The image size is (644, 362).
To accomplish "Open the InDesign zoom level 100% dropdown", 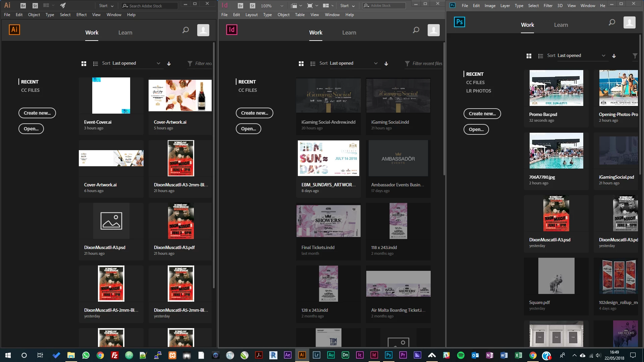I will tap(282, 6).
